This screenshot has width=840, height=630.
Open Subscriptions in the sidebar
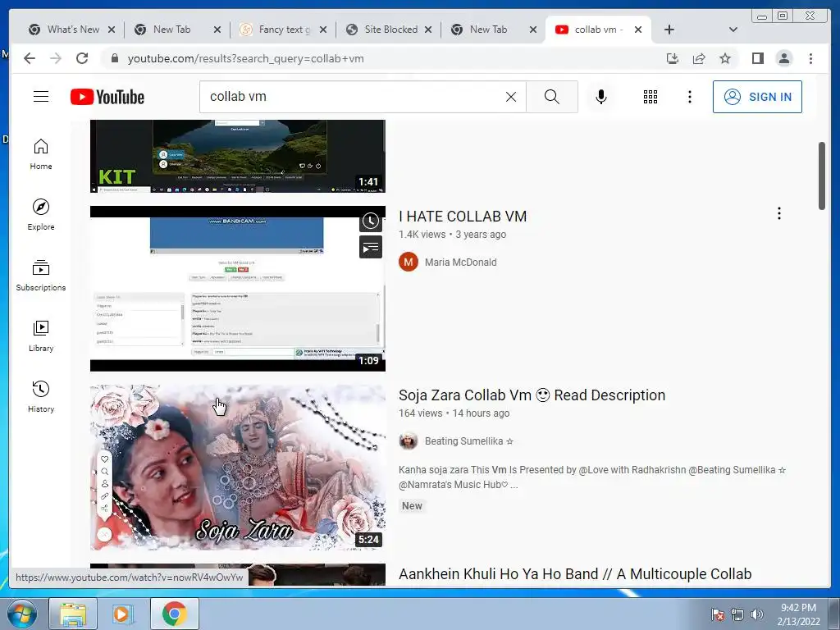(41, 276)
